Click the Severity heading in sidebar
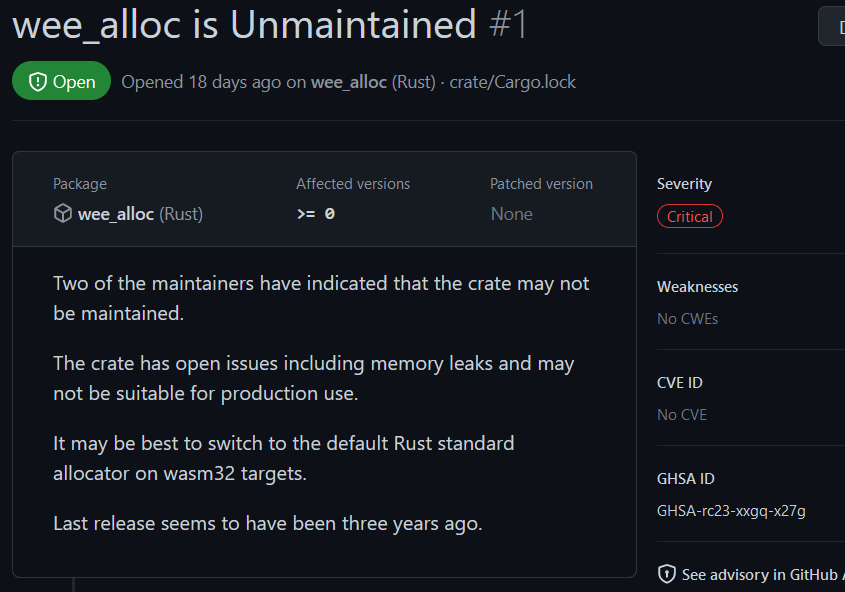This screenshot has height=592, width=845. pyautogui.click(x=684, y=184)
